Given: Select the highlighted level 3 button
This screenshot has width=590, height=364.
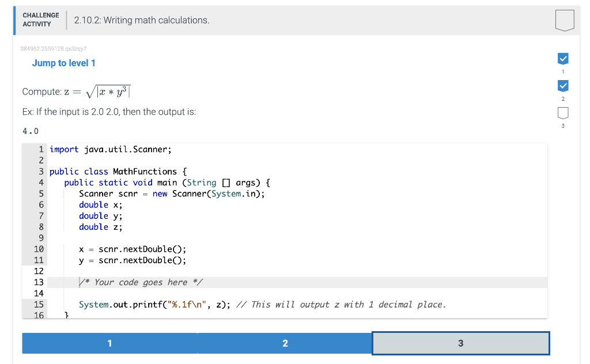Looking at the screenshot, I should (460, 343).
